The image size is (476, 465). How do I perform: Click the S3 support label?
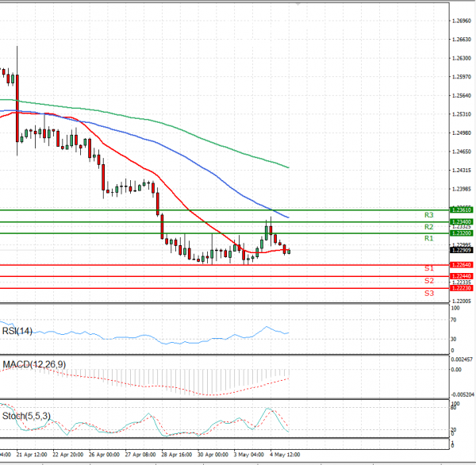click(429, 293)
